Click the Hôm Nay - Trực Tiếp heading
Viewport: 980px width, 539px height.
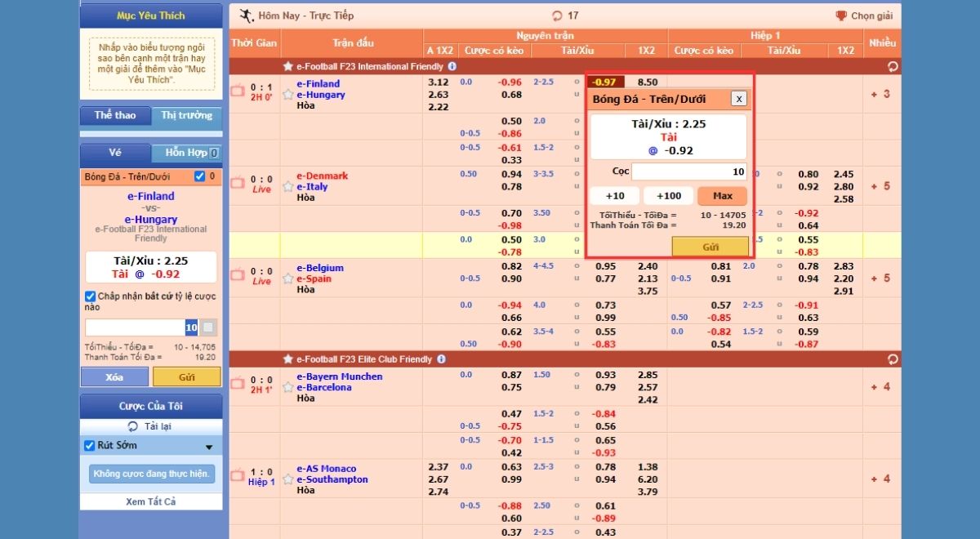(305, 16)
